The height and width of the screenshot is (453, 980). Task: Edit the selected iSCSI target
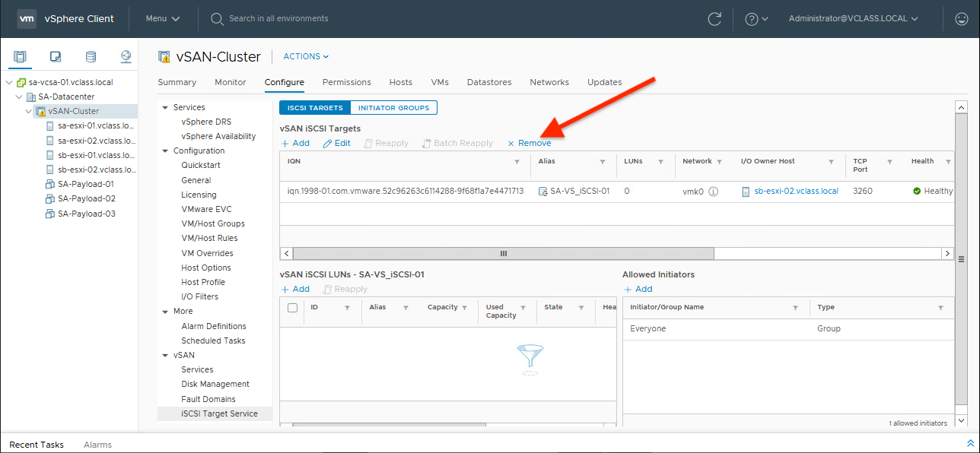pyautogui.click(x=337, y=143)
